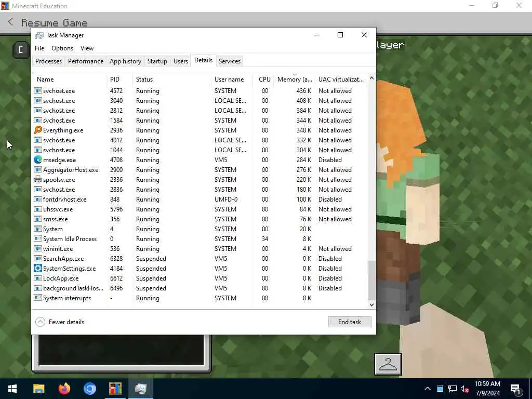Viewport: 532px width, 399px height.
Task: Click the fontdrvhost.exe process icon
Action: 38,199
